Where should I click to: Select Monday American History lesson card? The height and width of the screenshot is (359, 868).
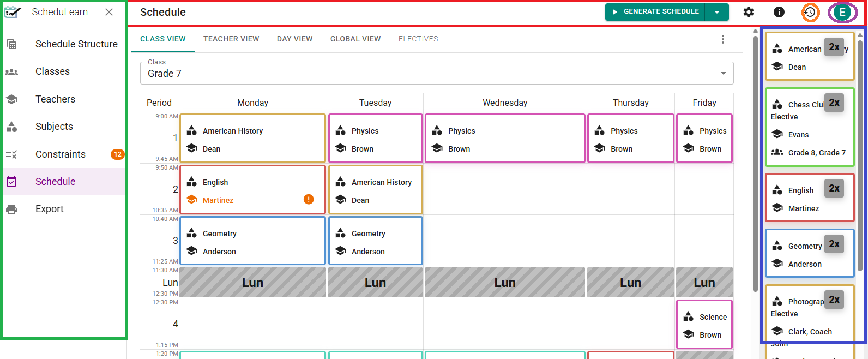click(x=252, y=139)
